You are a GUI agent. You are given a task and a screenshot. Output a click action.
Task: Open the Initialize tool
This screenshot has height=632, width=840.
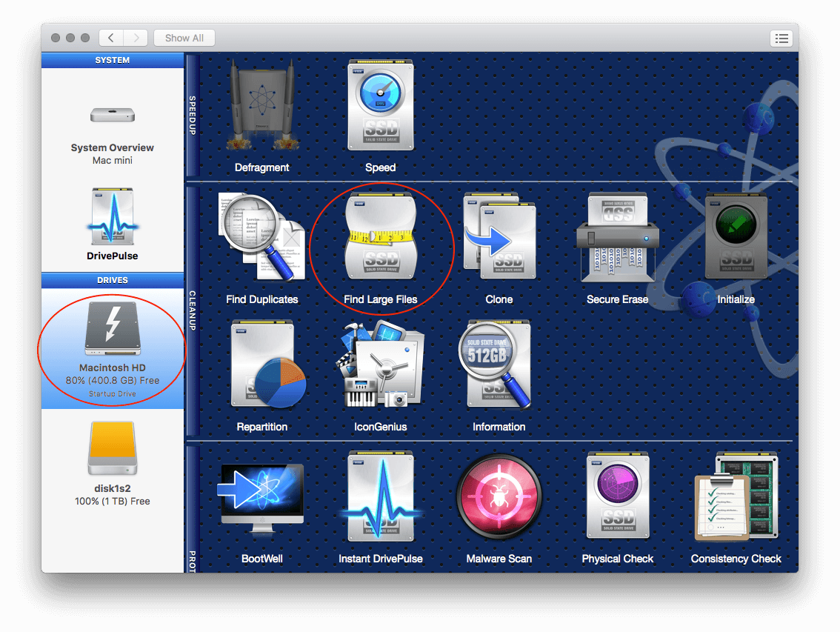click(736, 236)
